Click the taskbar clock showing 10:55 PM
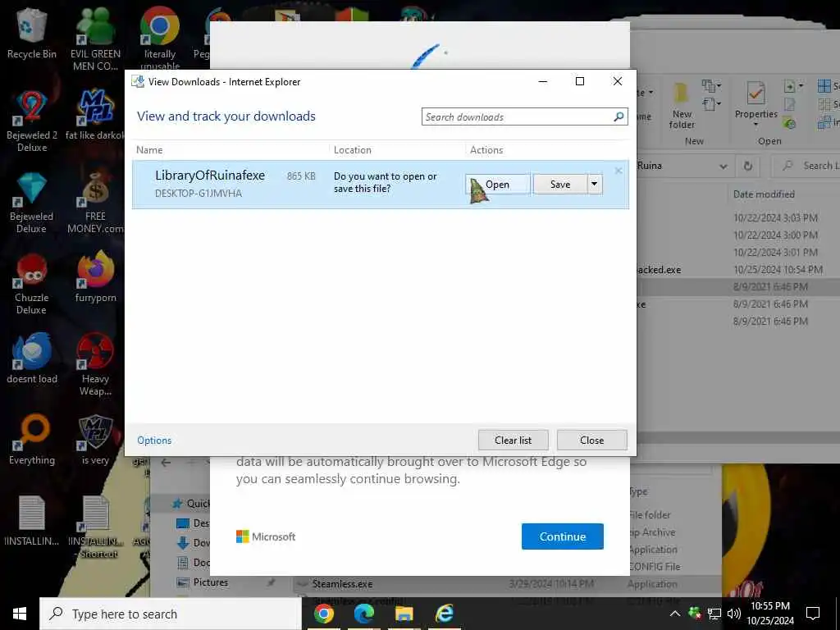This screenshot has width=840, height=630. coord(770,614)
